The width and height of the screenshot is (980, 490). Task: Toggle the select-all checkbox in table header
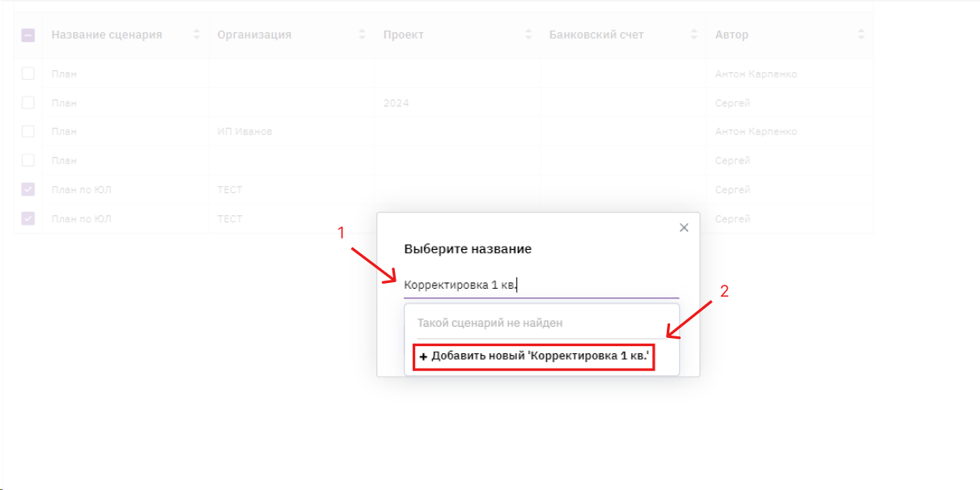point(28,35)
